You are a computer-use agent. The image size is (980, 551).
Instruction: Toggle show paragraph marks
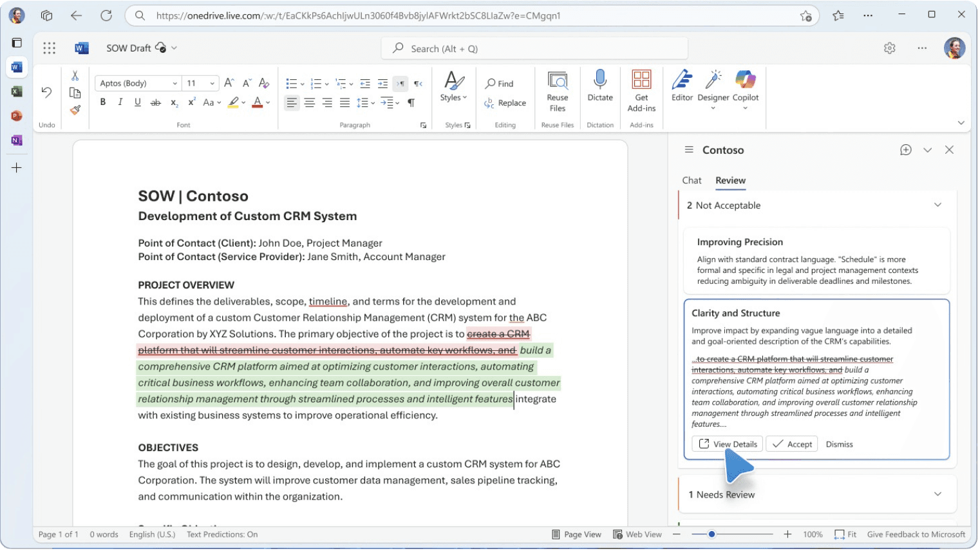(411, 103)
